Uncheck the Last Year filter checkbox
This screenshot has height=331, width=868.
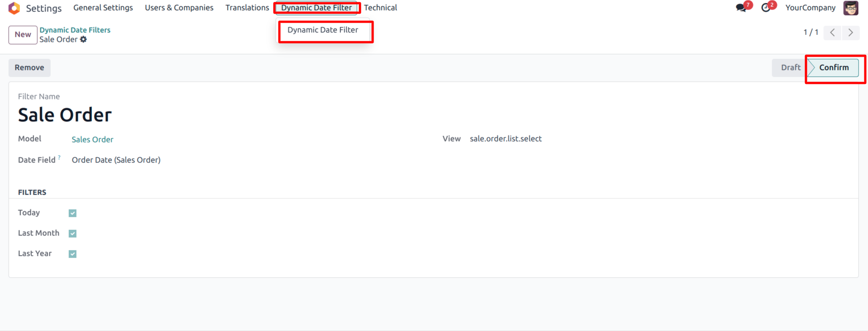[x=72, y=254]
